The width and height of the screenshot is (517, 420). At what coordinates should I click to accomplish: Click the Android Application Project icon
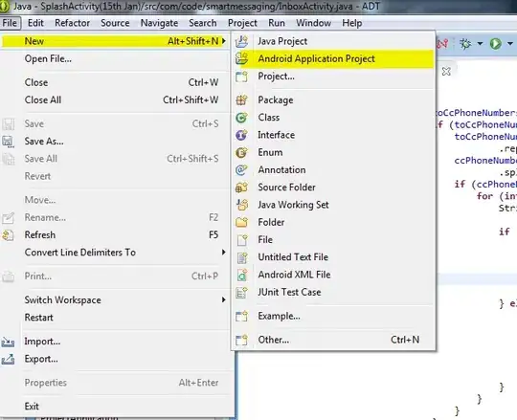(241, 58)
